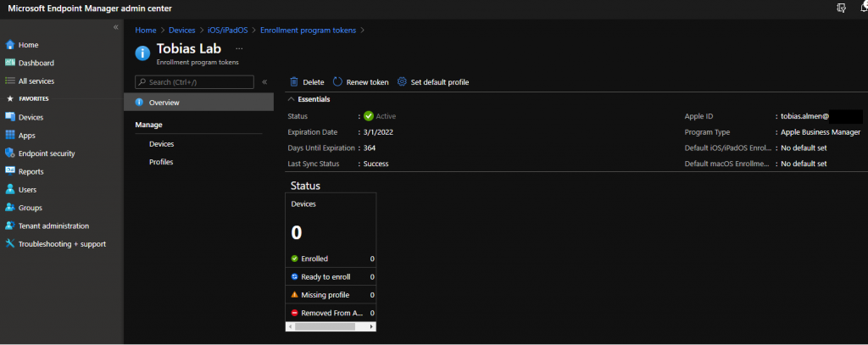The width and height of the screenshot is (868, 345).
Task: Open the Apps section icon
Action: pyautogui.click(x=10, y=135)
